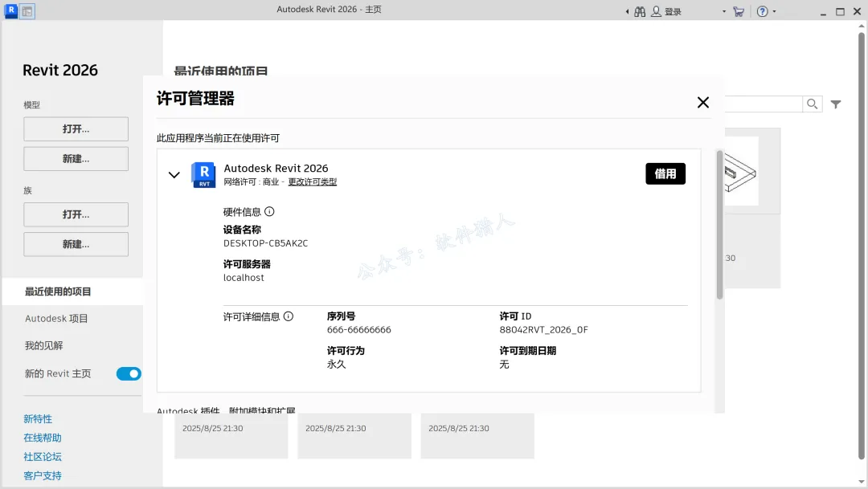Click the main window vertical scrollbar

[x=862, y=247]
